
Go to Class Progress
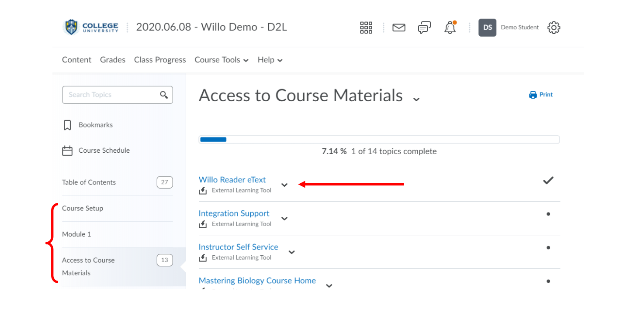(160, 60)
